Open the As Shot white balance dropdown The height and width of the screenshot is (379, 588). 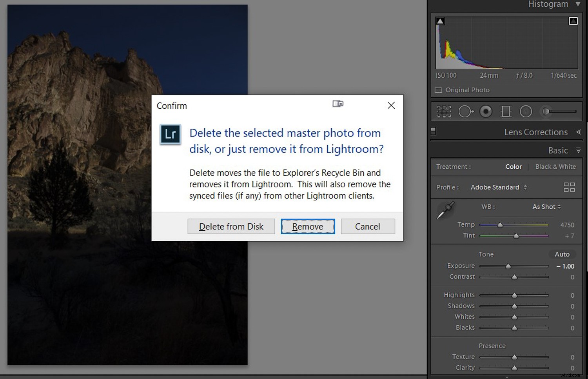tap(546, 207)
